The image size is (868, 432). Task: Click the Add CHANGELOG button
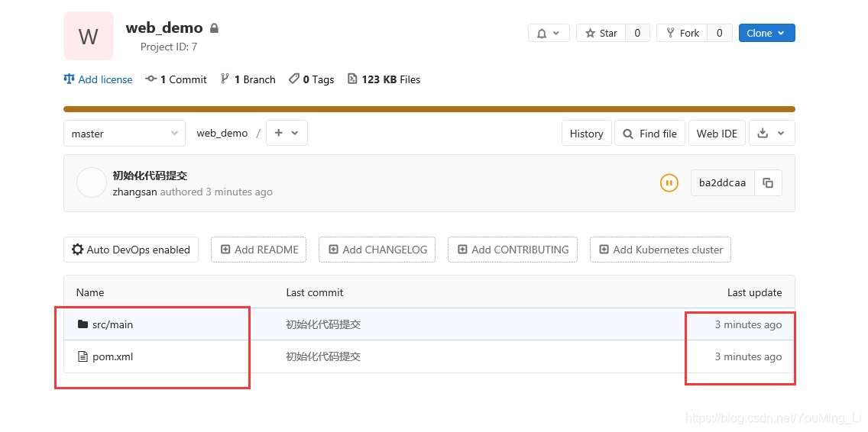pyautogui.click(x=377, y=250)
